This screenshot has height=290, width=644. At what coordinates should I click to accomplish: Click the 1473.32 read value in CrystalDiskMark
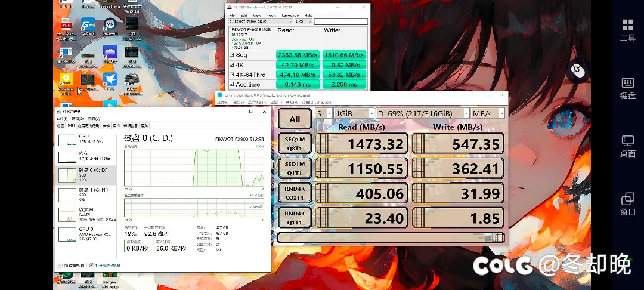[x=362, y=144]
